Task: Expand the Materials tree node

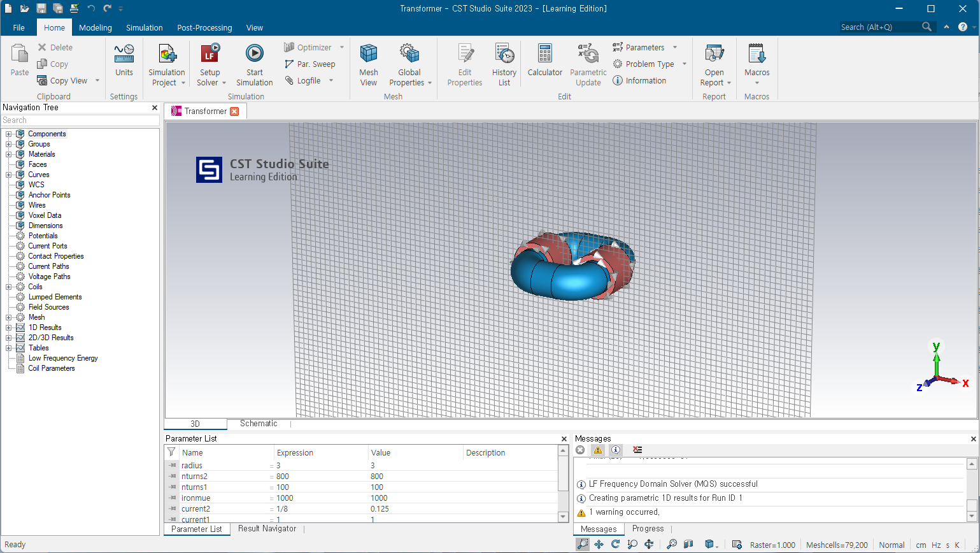Action: (x=9, y=154)
